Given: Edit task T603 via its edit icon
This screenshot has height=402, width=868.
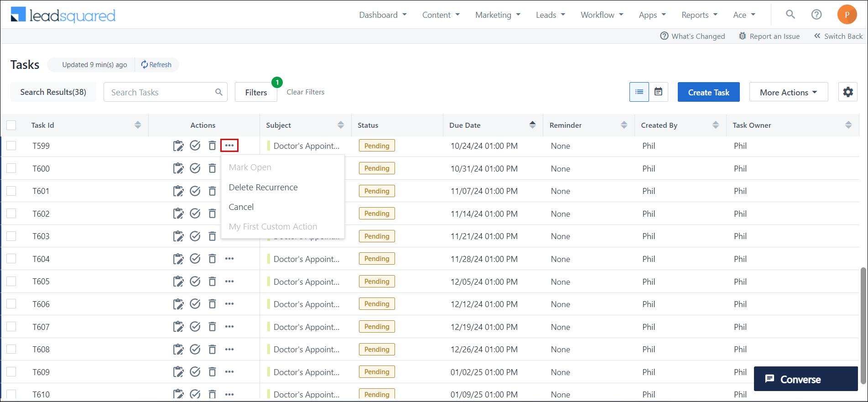Looking at the screenshot, I should pyautogui.click(x=178, y=236).
